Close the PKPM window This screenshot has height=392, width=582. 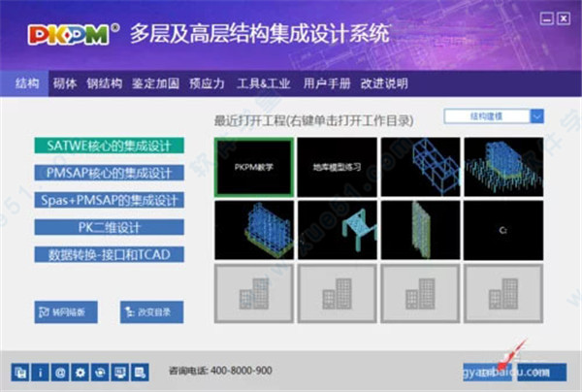pos(564,18)
